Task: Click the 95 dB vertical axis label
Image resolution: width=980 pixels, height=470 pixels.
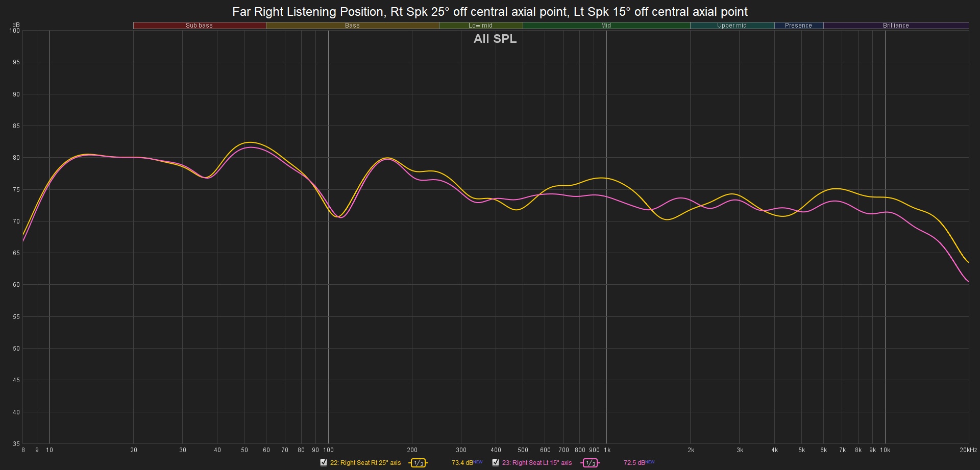Action: [x=16, y=62]
